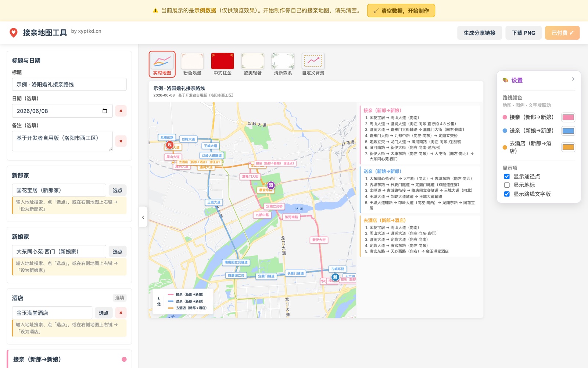This screenshot has width=588, height=368.
Task: Click the 新伊大街 label on the map
Action: point(319,240)
